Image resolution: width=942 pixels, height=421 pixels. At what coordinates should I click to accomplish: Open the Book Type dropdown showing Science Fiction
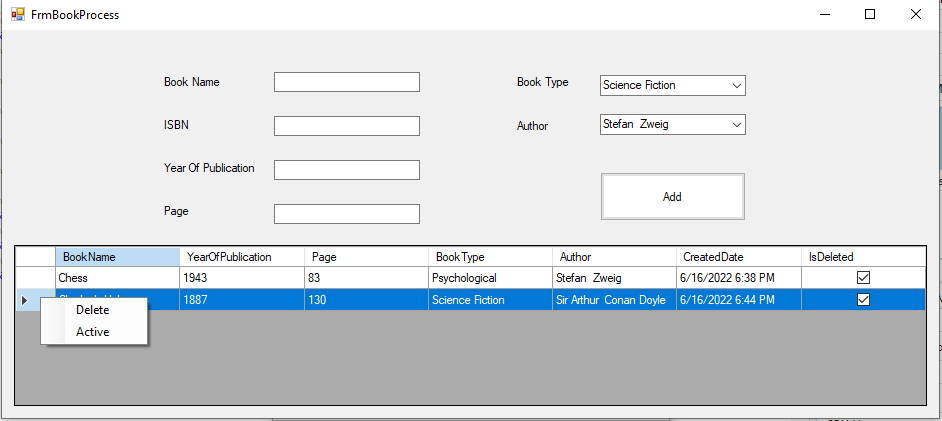[x=673, y=85]
